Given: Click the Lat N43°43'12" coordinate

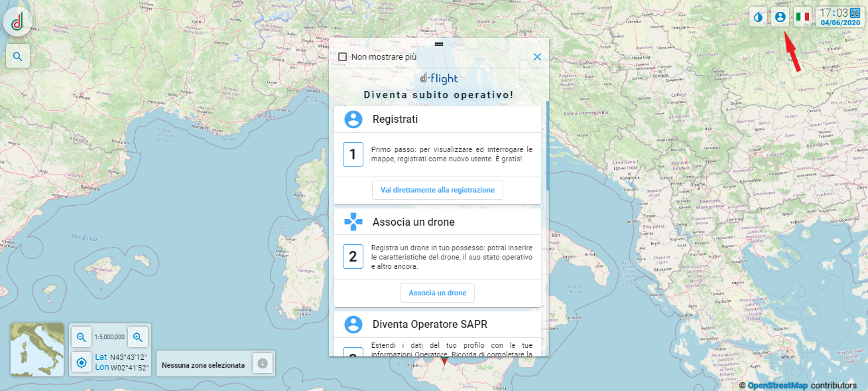Looking at the screenshot, I should 122,357.
